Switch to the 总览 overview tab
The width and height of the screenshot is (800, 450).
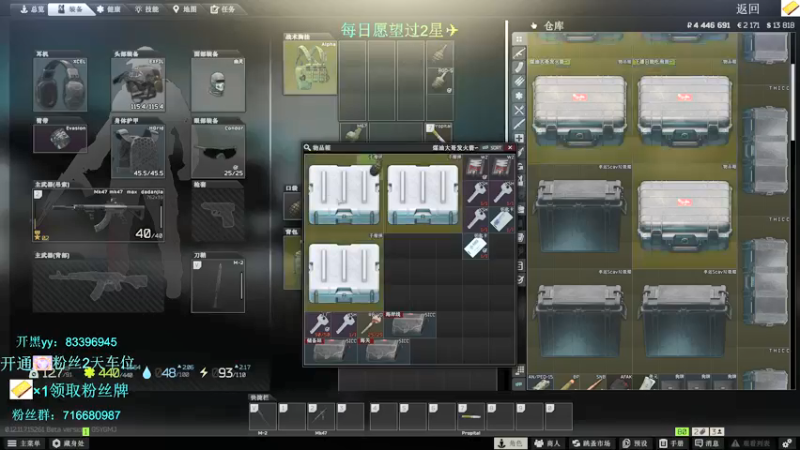[x=32, y=9]
